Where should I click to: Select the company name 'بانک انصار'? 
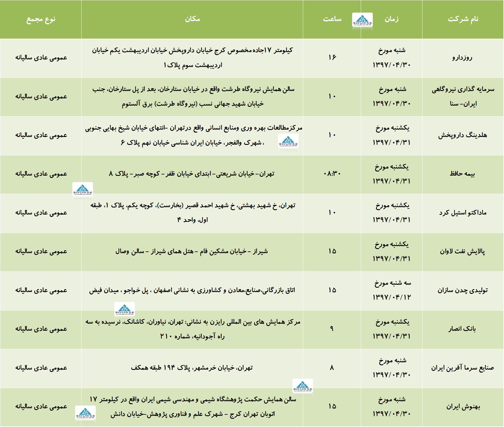point(462,329)
